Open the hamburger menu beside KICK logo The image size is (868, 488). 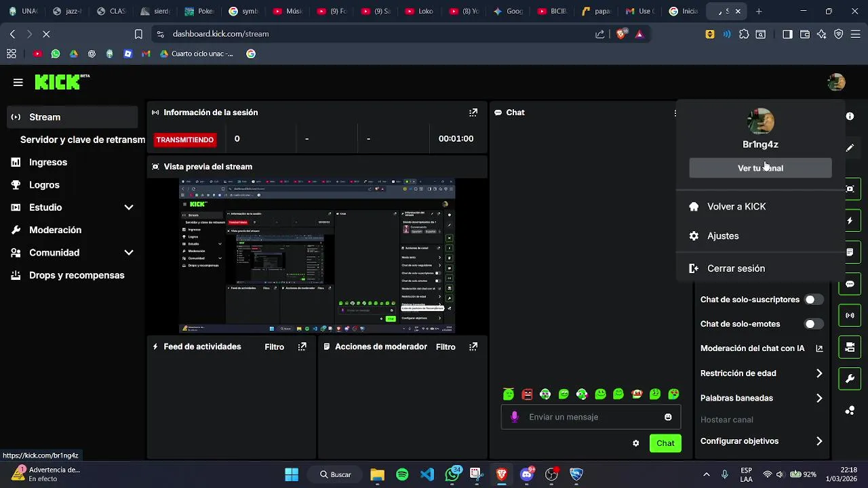click(18, 83)
